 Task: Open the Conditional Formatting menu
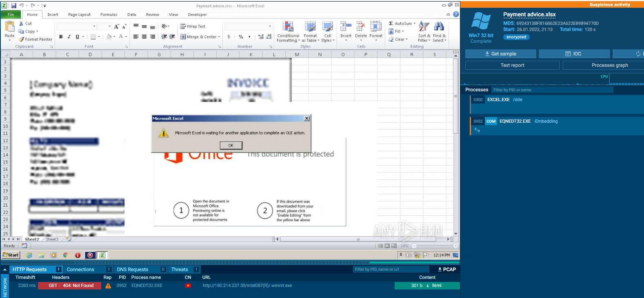click(x=288, y=32)
